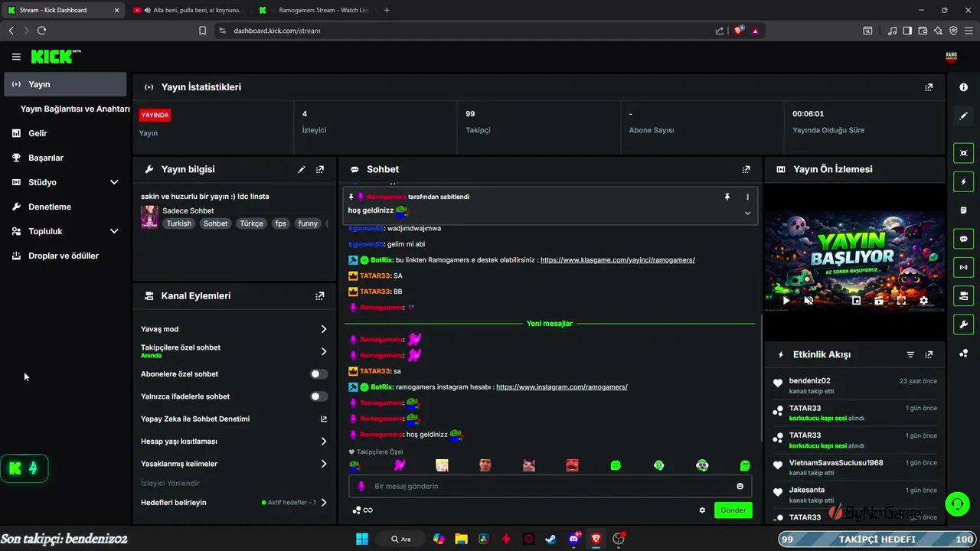Screen dimensions: 980x551
Task: Enable picture-in-picture on stream preview
Action: (x=856, y=301)
